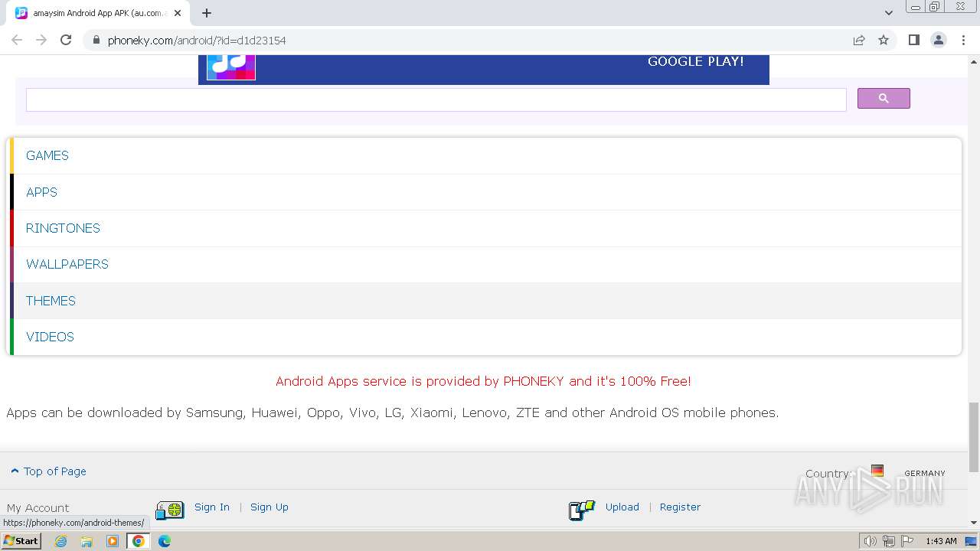The image size is (980, 551).
Task: Share this page via share icon
Action: 859,40
